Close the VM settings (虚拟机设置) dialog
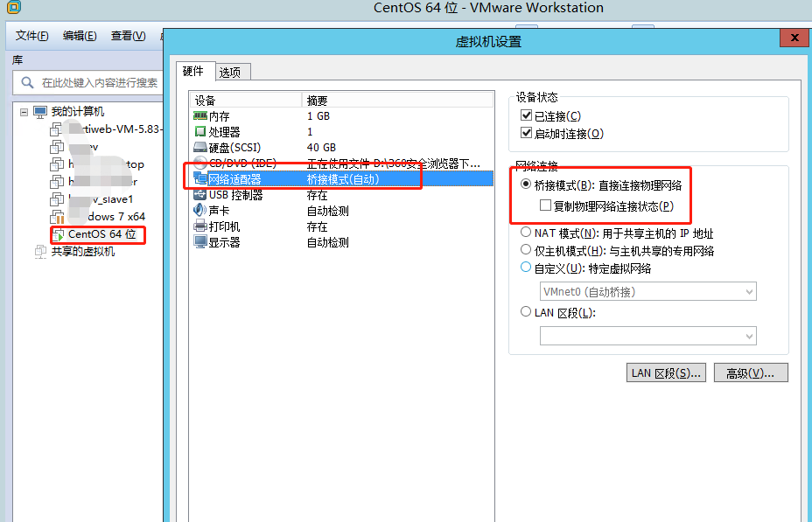812x522 pixels. [x=794, y=38]
